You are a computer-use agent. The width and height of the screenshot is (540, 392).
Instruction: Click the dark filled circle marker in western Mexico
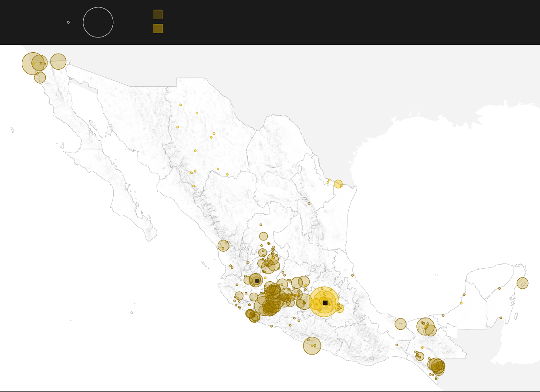tap(257, 280)
